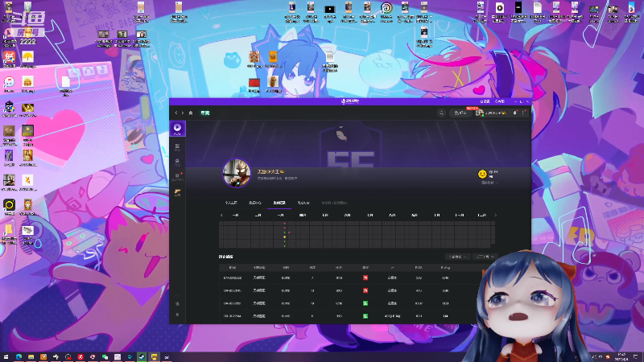Open the fourth profile tab after 比赛记录
The image size is (644, 362).
tap(303, 203)
